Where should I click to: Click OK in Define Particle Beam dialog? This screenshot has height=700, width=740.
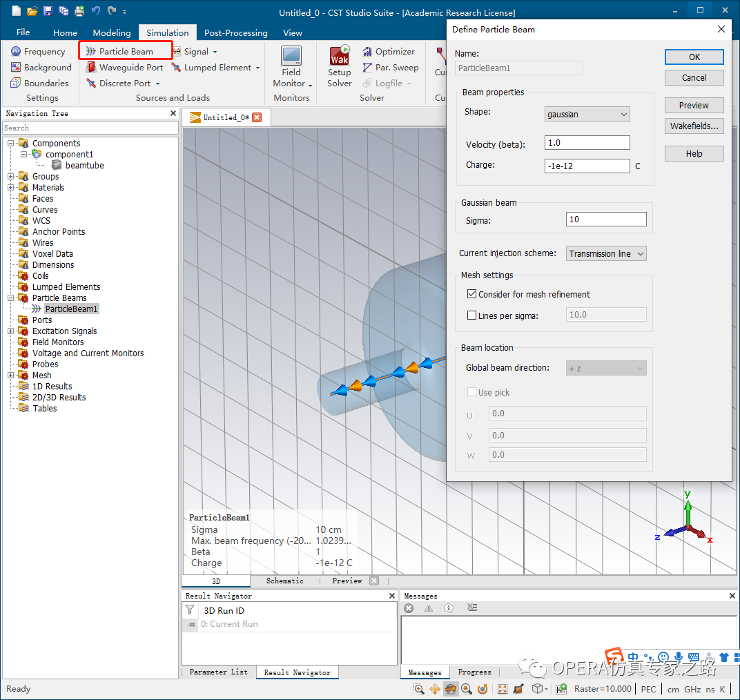tap(694, 57)
